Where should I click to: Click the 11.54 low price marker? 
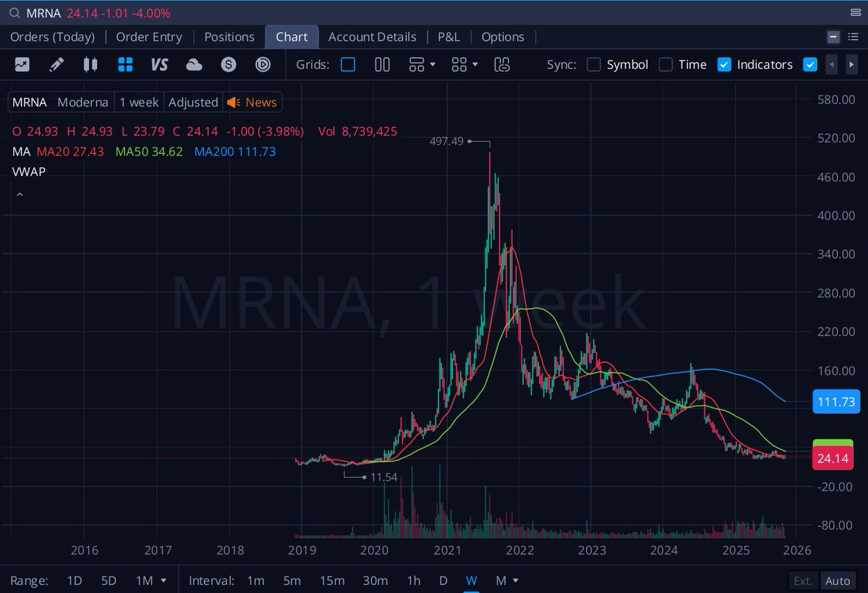(385, 477)
